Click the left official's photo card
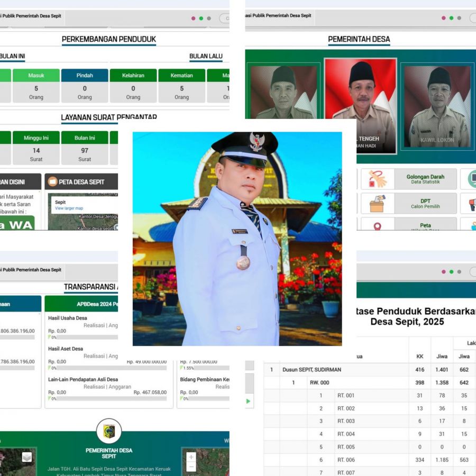The height and width of the screenshot is (476, 476). click(283, 91)
